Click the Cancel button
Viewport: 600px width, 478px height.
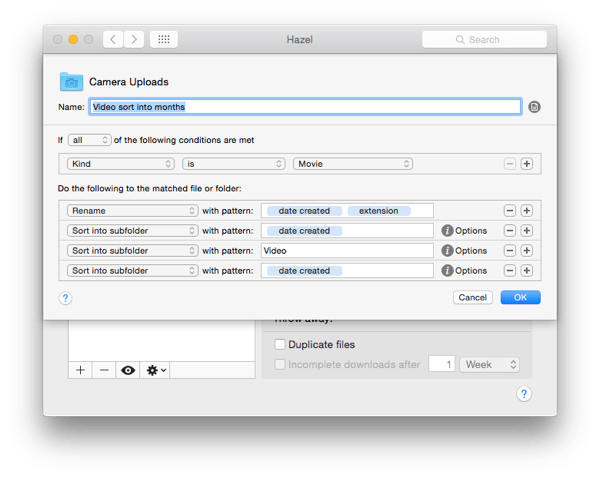(x=473, y=297)
